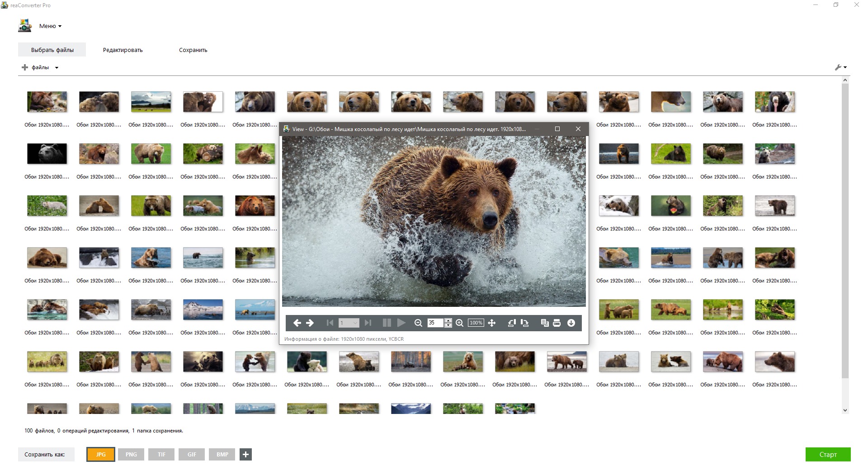
Task: Switch to the Редактировать tab
Action: [123, 50]
